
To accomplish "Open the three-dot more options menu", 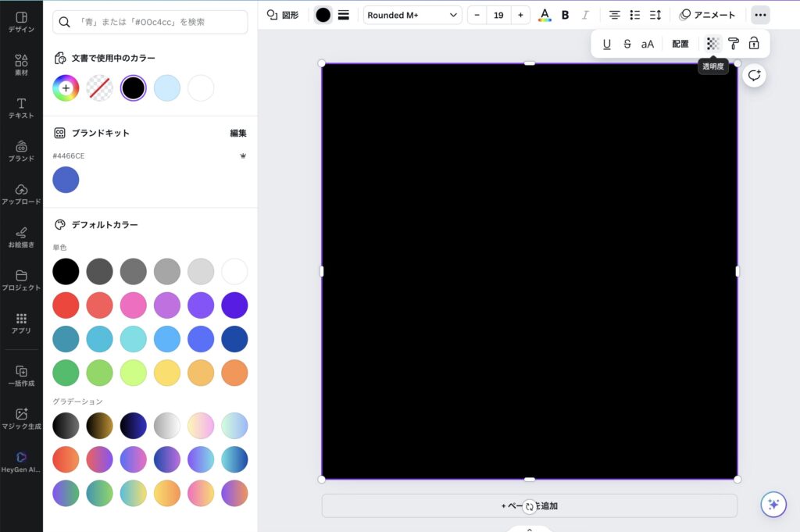I will [760, 15].
